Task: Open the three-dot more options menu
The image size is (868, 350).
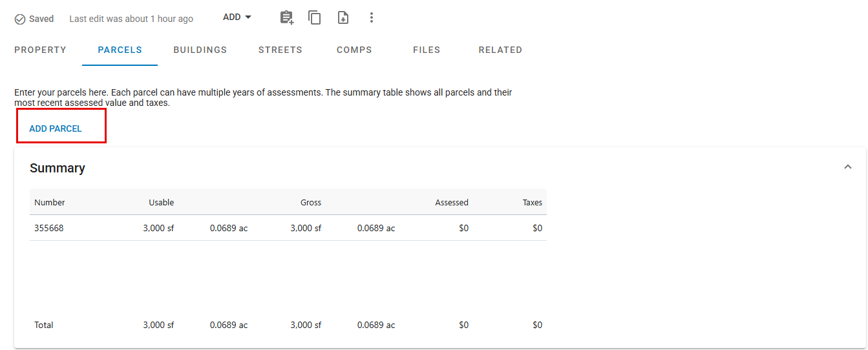Action: [372, 17]
